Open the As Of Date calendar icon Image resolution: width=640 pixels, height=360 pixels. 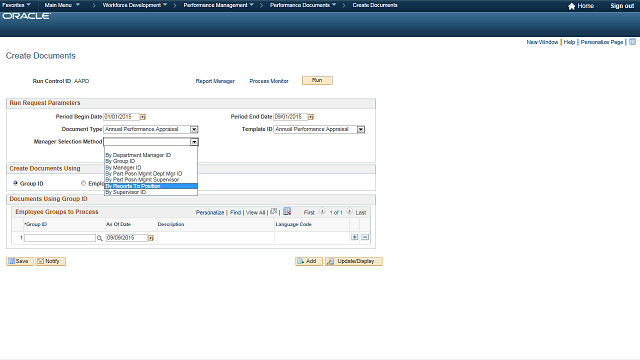151,238
